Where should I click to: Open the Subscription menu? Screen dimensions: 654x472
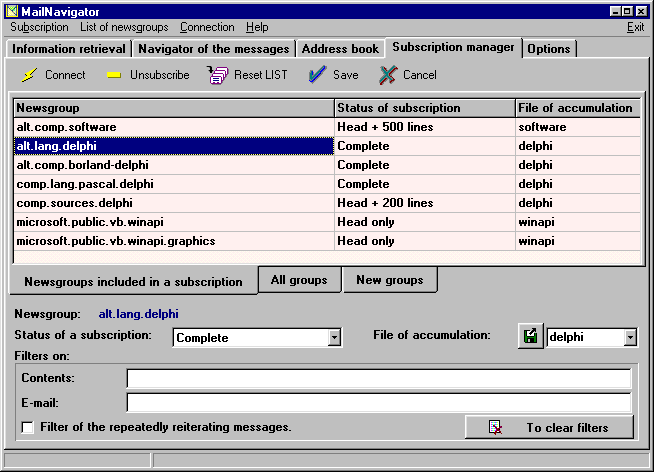(x=39, y=27)
